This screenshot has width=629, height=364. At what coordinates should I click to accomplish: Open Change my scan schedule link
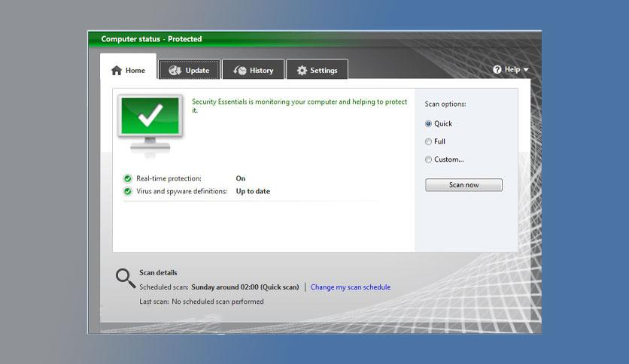(350, 287)
